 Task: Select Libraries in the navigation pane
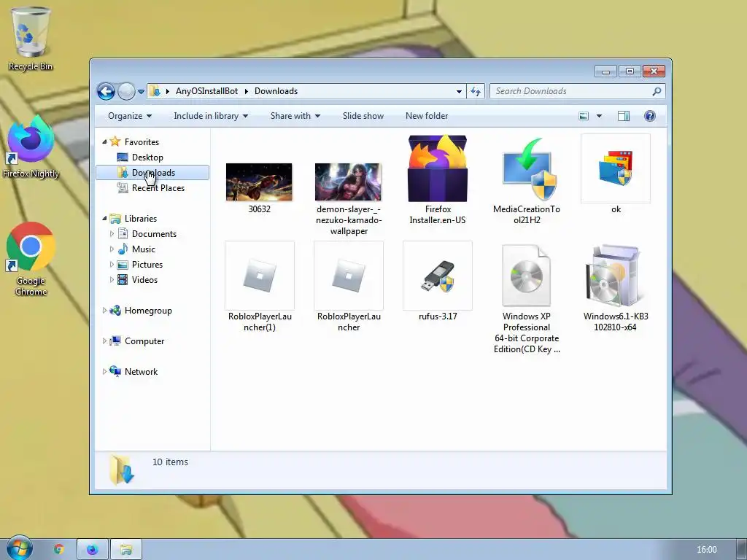141,219
